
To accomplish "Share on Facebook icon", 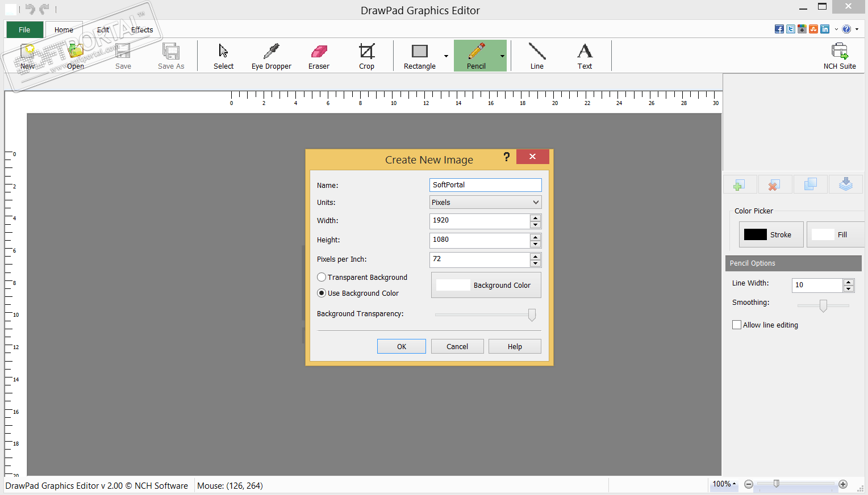I will [x=779, y=29].
